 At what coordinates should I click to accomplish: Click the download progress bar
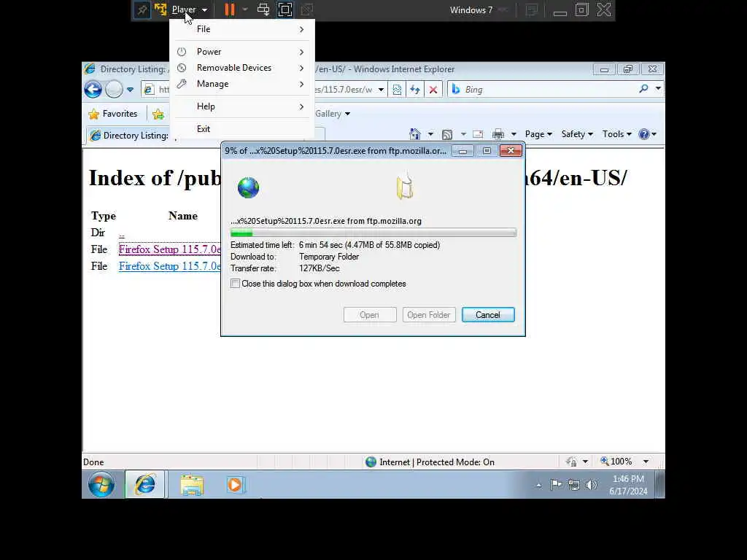pyautogui.click(x=373, y=233)
